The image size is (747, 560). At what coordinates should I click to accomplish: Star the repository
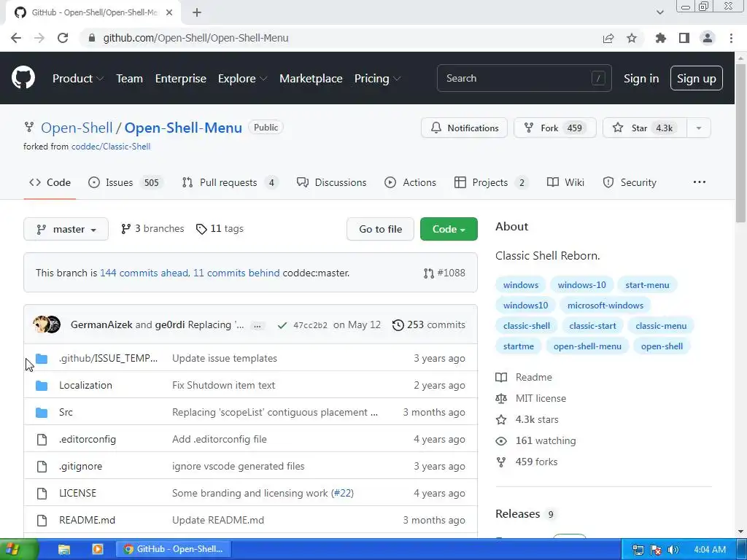pyautogui.click(x=645, y=128)
